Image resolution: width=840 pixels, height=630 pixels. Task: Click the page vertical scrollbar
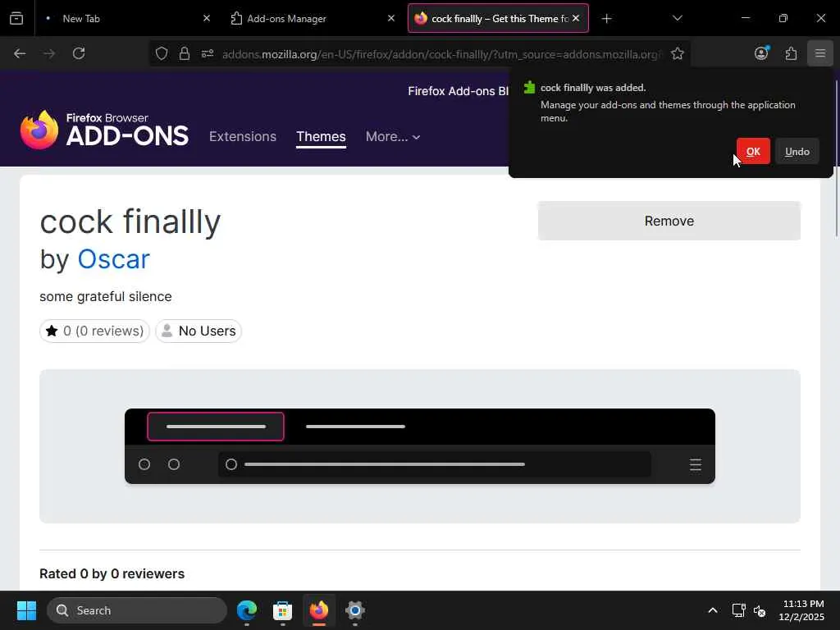(836, 157)
